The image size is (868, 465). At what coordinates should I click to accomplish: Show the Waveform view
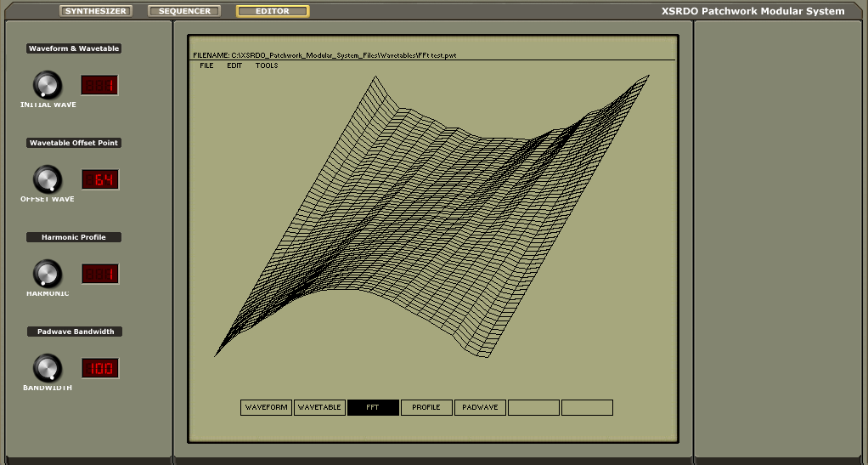click(x=266, y=407)
